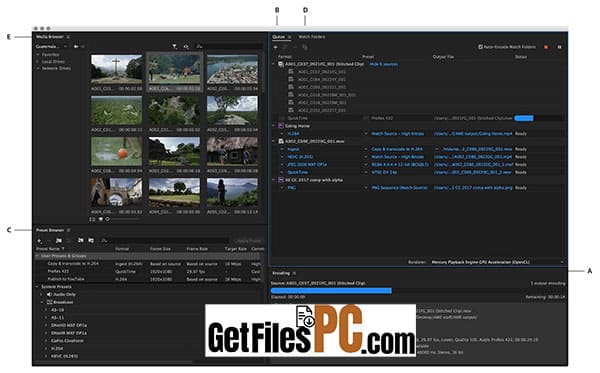Click the Audio Only speaker icon

pos(49,294)
